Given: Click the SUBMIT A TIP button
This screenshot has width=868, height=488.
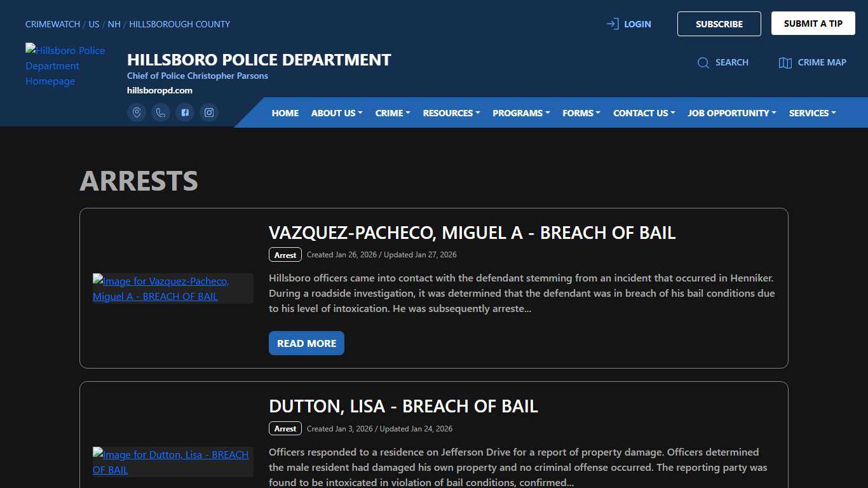Looking at the screenshot, I should (813, 23).
